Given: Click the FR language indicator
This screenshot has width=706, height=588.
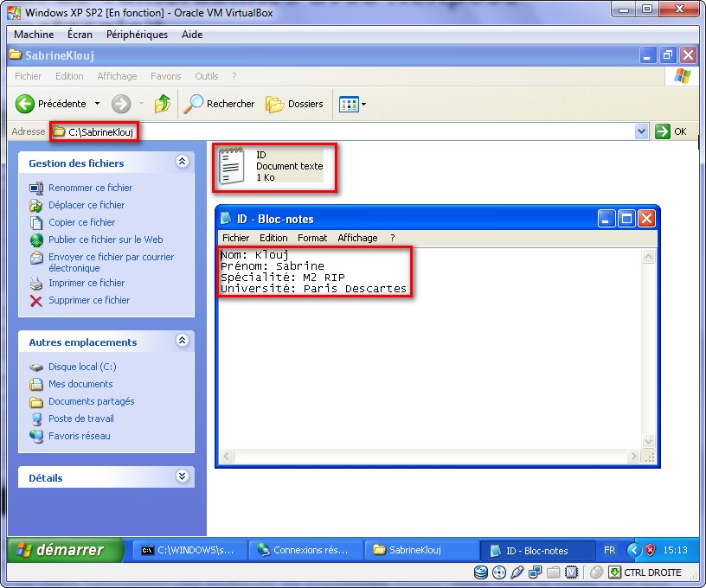Looking at the screenshot, I should 609,550.
